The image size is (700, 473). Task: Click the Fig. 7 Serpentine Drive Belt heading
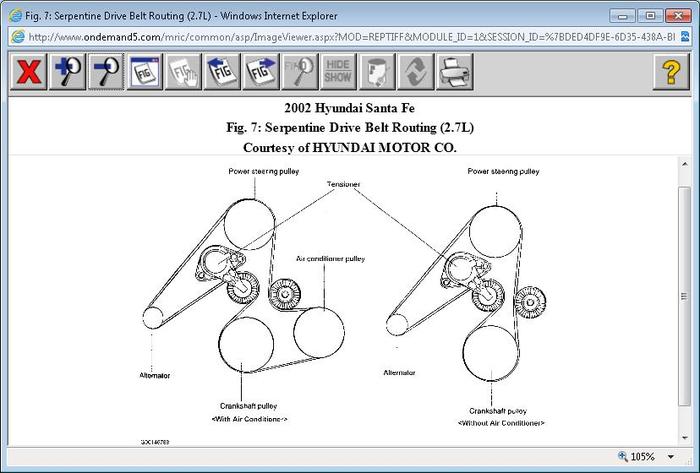tap(350, 128)
